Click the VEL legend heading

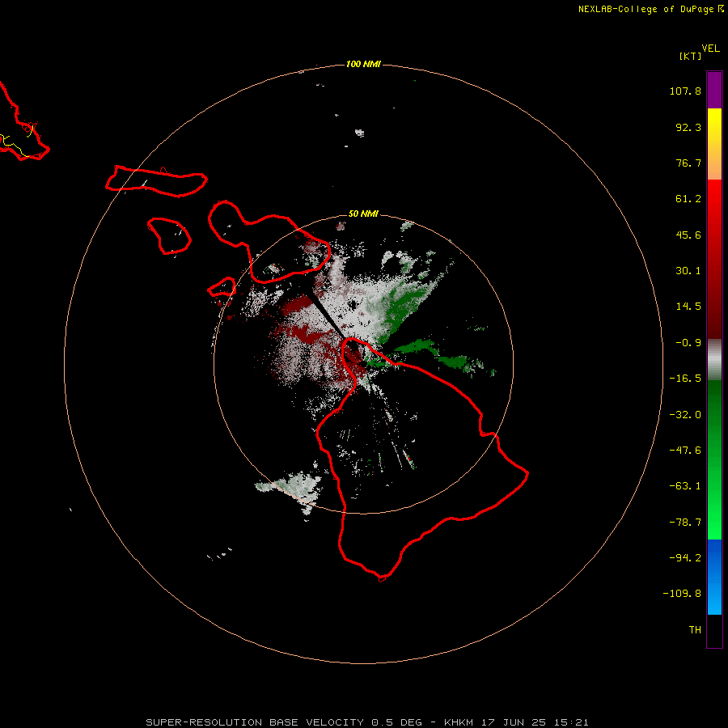point(711,49)
